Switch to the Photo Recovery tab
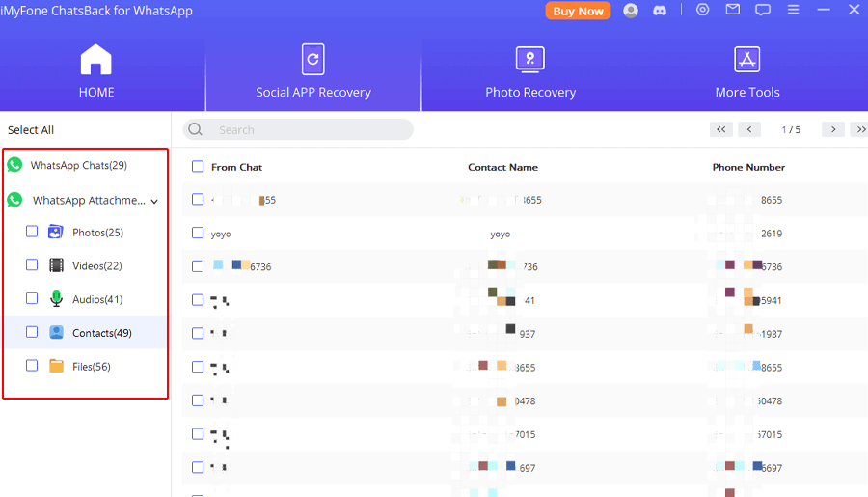The height and width of the screenshot is (497, 868). (x=529, y=73)
